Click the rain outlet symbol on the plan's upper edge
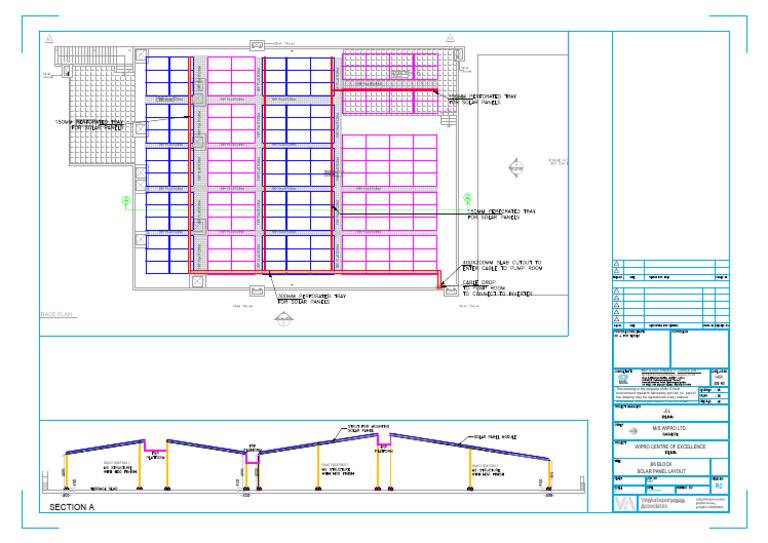Viewport: 768px width, 543px height. (x=257, y=45)
